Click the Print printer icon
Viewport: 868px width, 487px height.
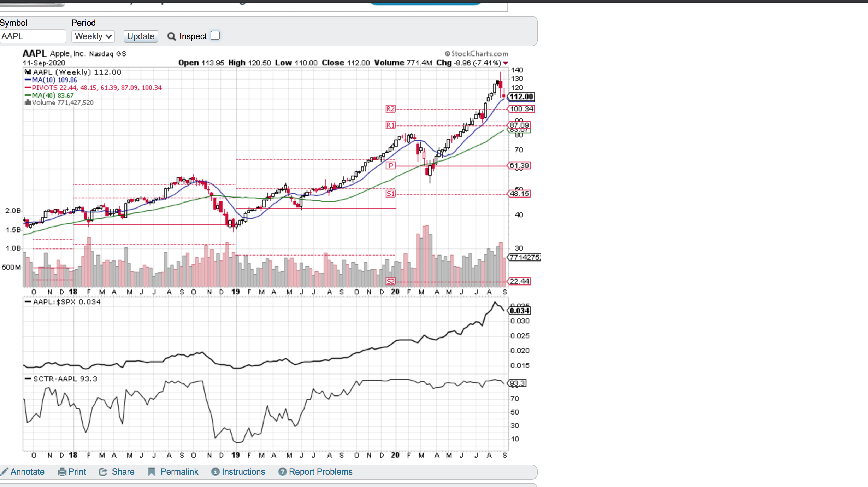coord(61,471)
